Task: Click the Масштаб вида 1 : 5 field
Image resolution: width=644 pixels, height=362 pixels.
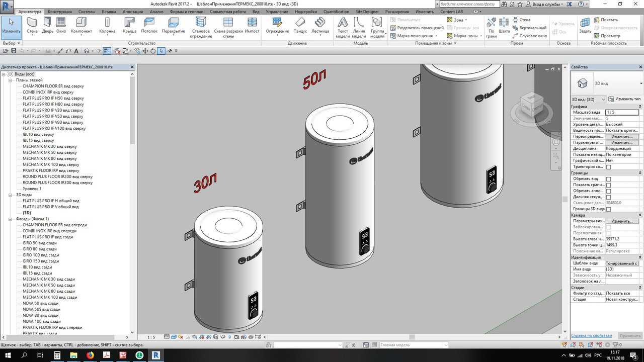Action: tap(622, 113)
